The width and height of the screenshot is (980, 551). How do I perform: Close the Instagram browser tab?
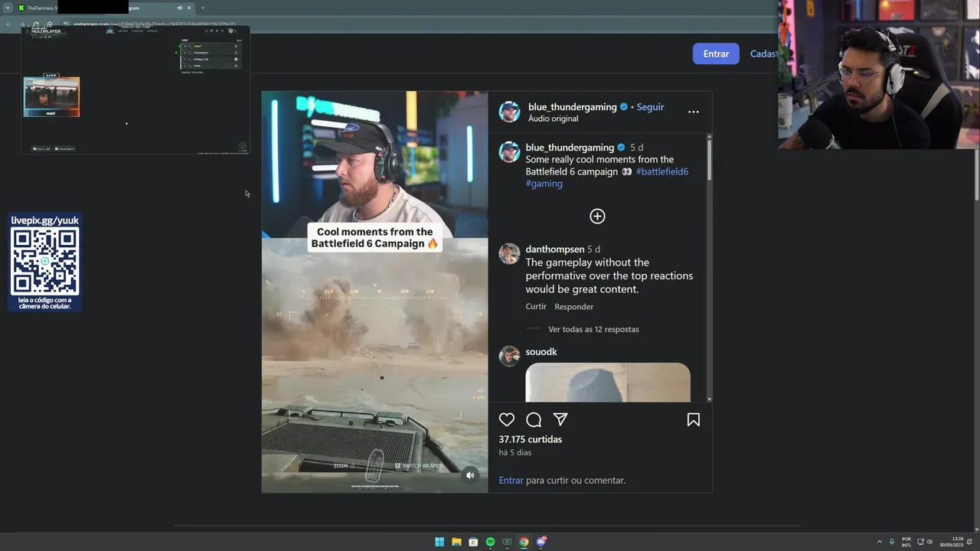pos(189,8)
